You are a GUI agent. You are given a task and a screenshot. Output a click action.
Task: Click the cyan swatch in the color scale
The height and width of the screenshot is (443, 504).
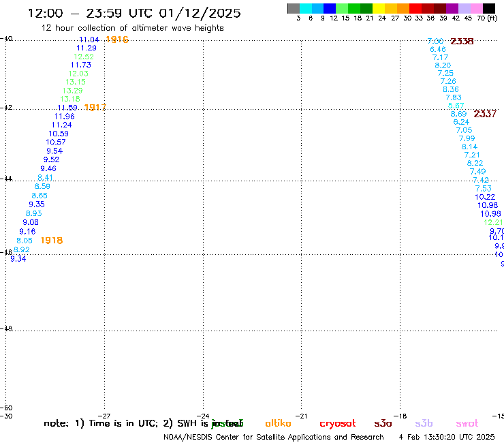tap(306, 8)
